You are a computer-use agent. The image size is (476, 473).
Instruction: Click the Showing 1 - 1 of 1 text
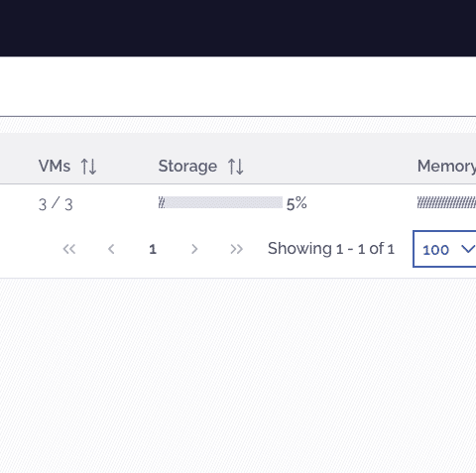[x=331, y=249]
